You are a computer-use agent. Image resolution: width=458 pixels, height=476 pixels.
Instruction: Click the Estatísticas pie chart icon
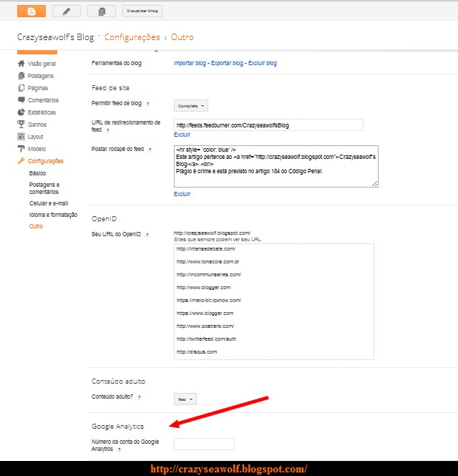pos(21,112)
